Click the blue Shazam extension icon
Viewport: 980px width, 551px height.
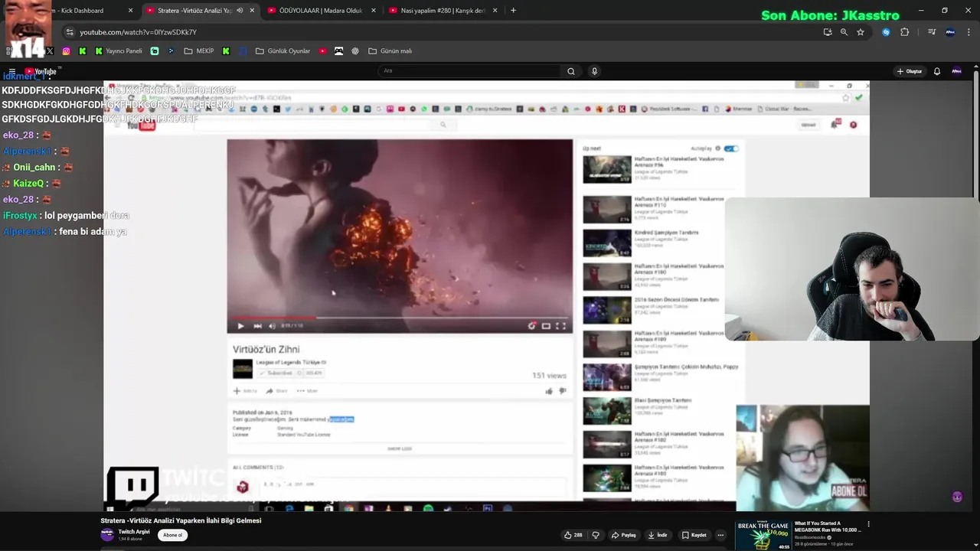point(886,32)
